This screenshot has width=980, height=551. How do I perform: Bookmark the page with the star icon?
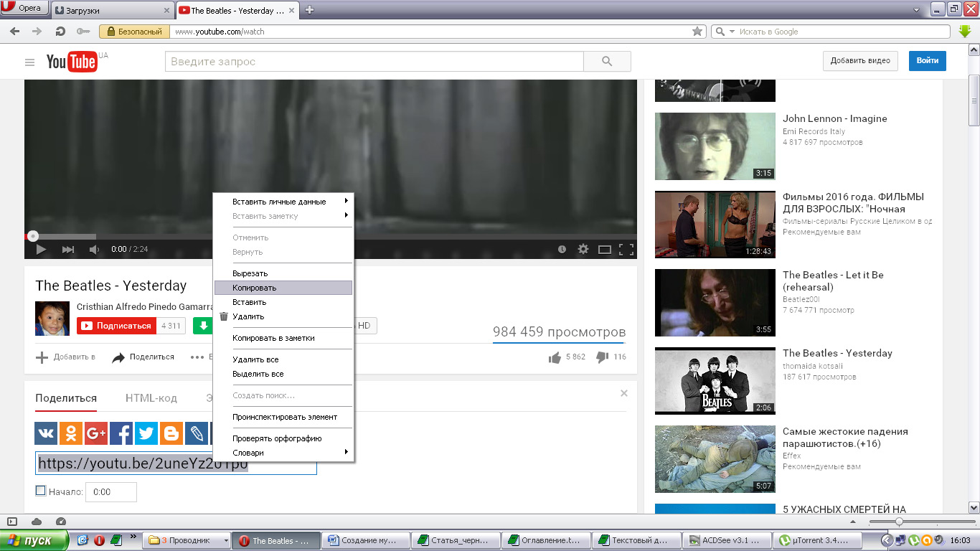pyautogui.click(x=697, y=32)
